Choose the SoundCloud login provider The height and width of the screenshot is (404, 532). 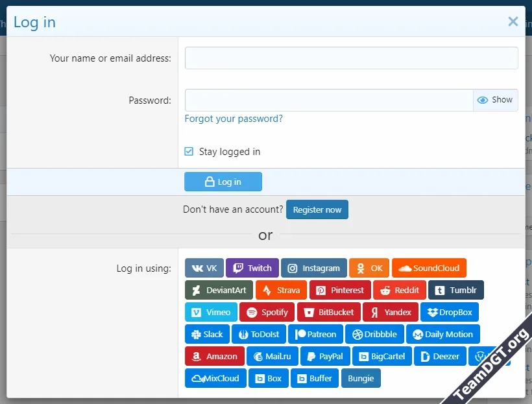tap(429, 268)
